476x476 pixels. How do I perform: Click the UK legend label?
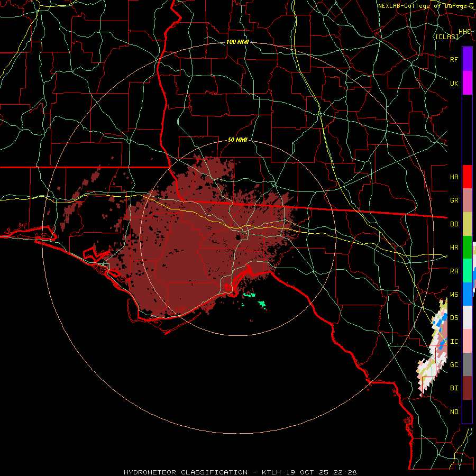[454, 83]
